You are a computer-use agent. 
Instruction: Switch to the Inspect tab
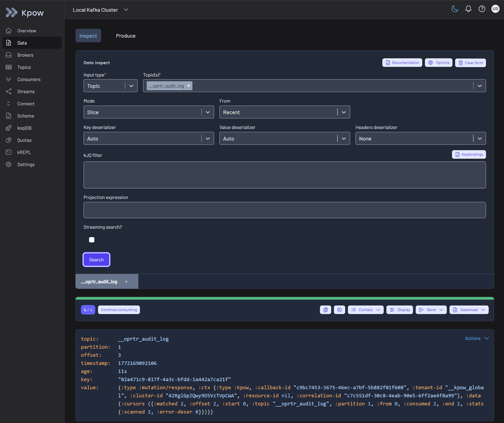pos(88,36)
